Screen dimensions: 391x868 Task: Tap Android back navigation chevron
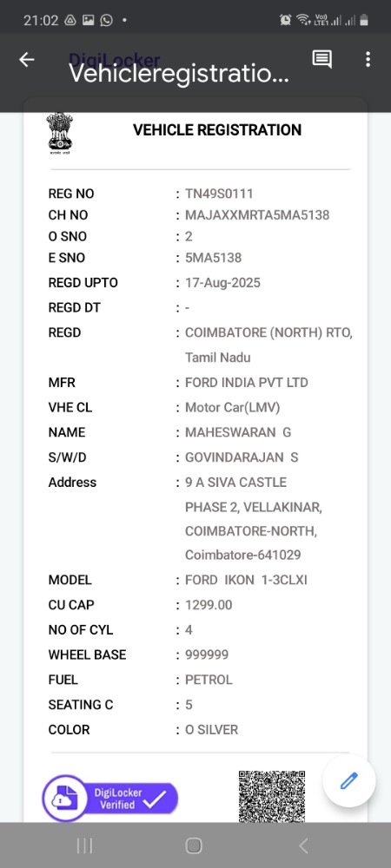(303, 845)
